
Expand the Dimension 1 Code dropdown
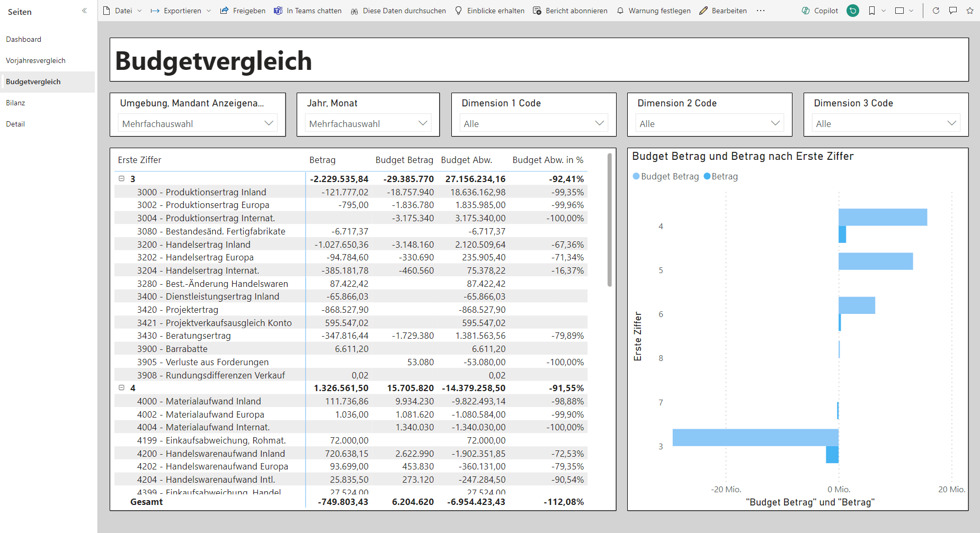[533, 123]
